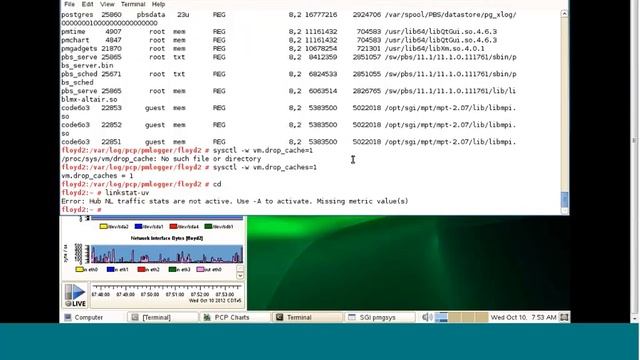Click the 'code6o3 22853' process row
Viewport: 640px width, 360px height.
click(289, 108)
